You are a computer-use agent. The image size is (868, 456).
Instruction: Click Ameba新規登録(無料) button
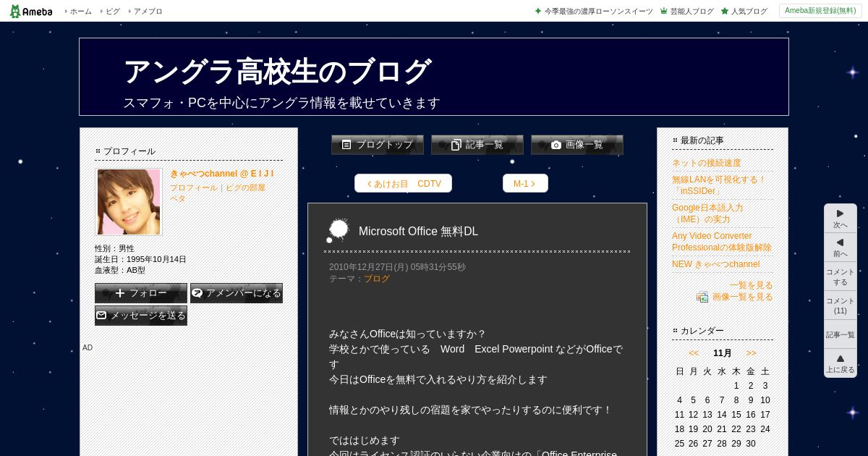click(x=820, y=11)
